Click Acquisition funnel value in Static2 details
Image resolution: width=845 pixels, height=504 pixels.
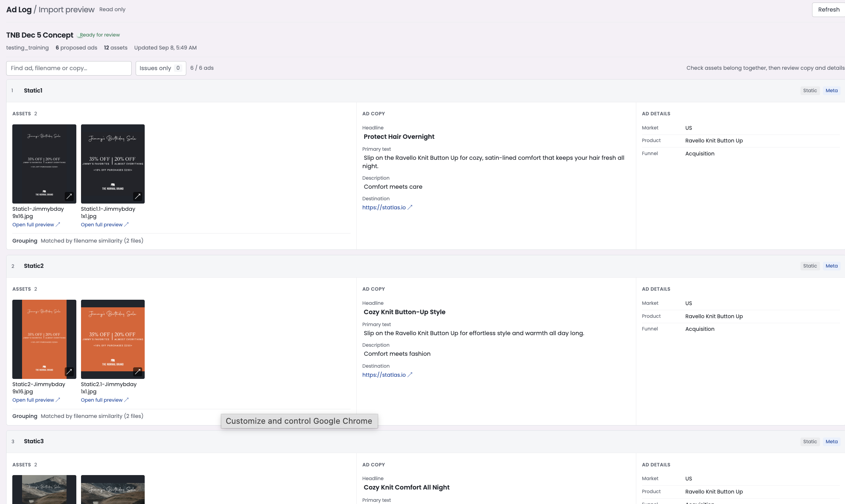pos(700,329)
